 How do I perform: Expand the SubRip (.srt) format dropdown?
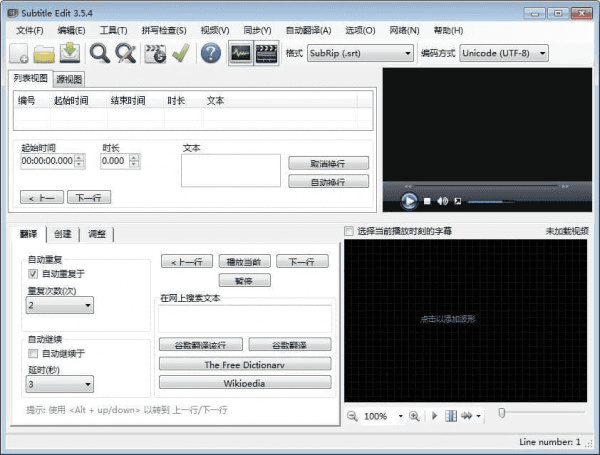[x=360, y=53]
